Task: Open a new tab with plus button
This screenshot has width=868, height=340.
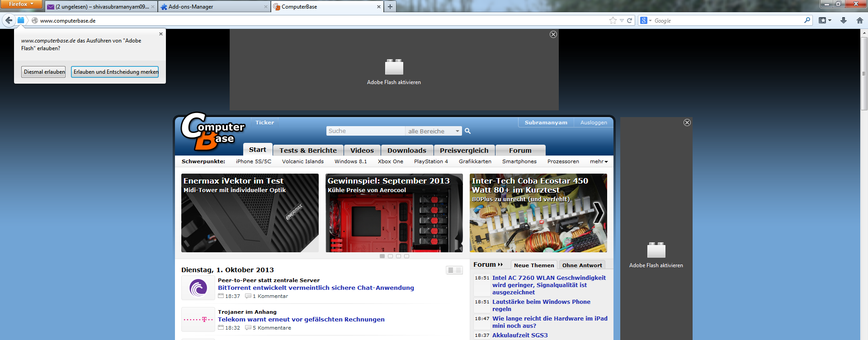Action: pyautogui.click(x=390, y=7)
